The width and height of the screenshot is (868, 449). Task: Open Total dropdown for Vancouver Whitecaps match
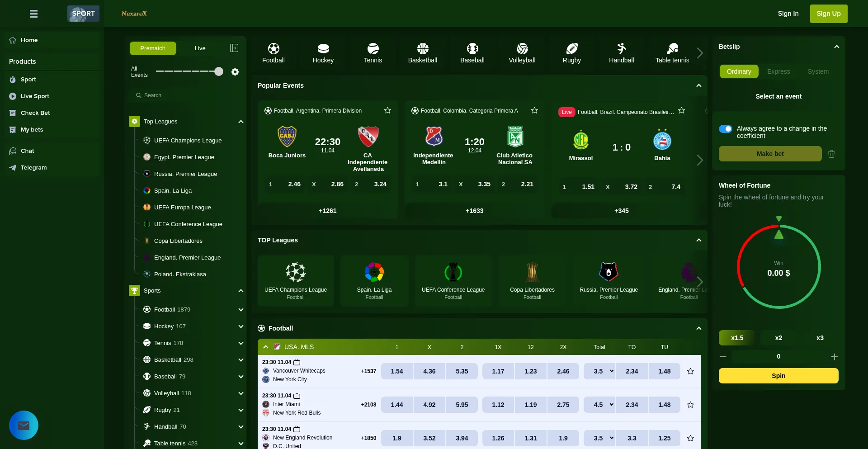point(599,371)
